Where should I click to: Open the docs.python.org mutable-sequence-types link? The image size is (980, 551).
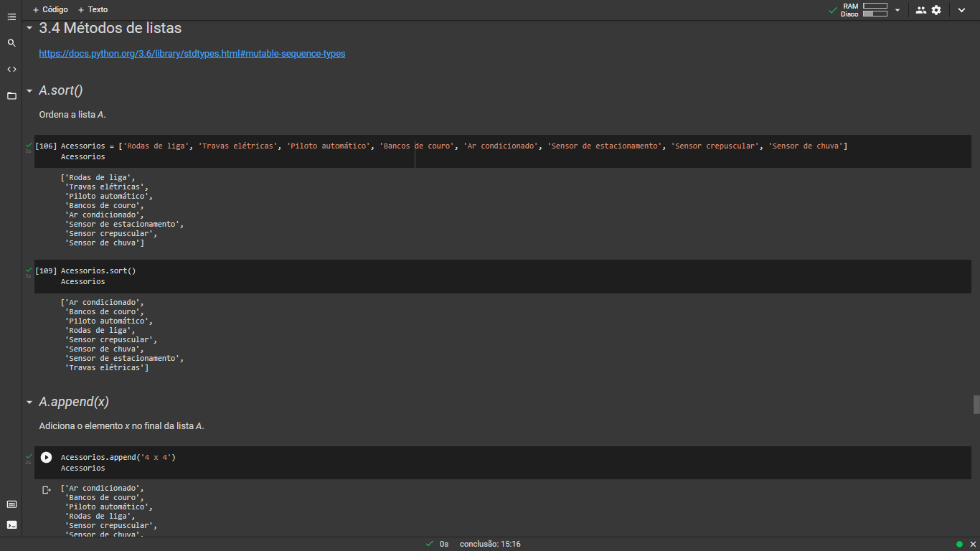tap(192, 54)
